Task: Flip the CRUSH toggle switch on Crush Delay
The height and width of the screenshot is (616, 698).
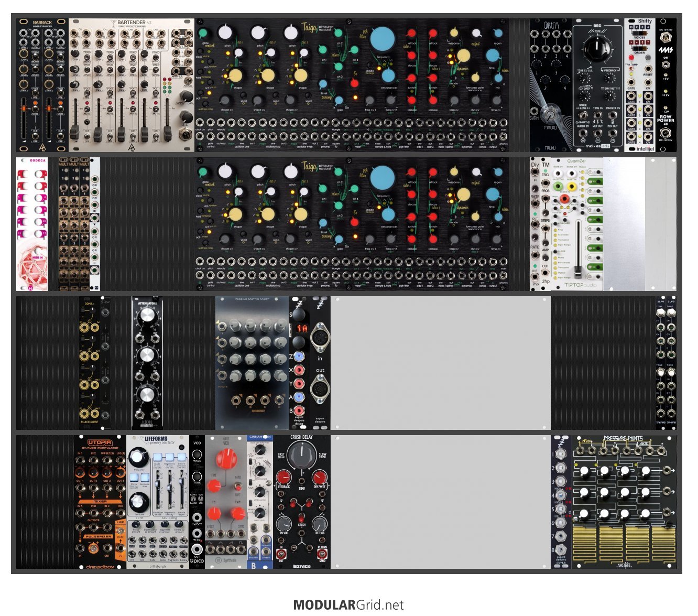Action: click(302, 518)
